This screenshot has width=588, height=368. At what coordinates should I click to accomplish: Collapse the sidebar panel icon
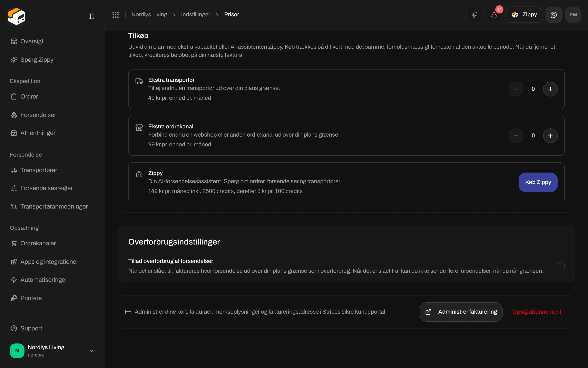coord(91,16)
